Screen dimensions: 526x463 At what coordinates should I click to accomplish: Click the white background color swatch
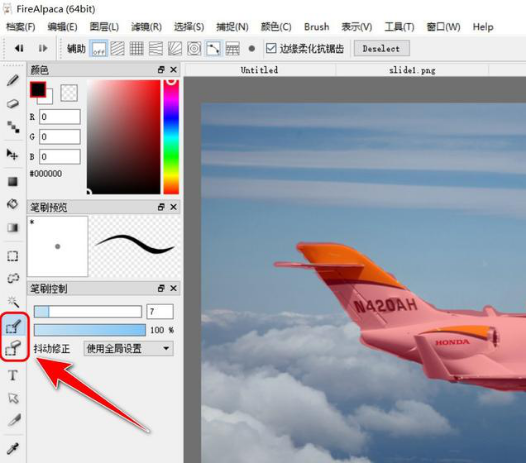click(48, 100)
